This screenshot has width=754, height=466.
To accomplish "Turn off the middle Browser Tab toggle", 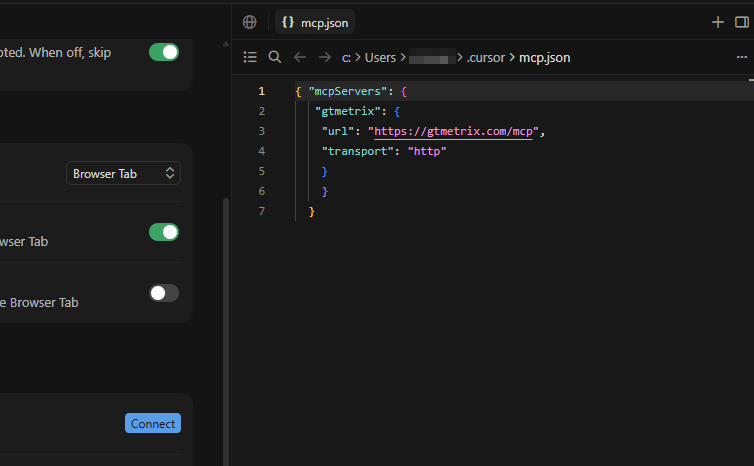I will coord(164,232).
